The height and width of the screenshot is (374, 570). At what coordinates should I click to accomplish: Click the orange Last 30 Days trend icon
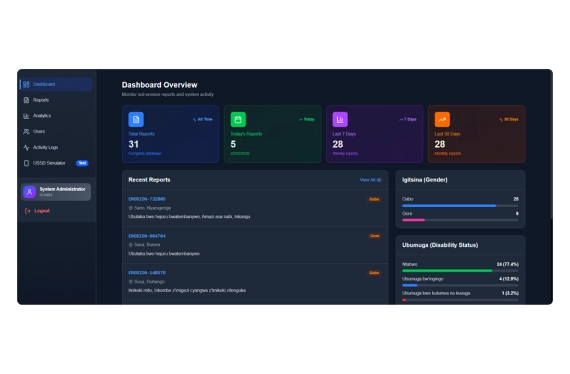[x=442, y=120]
